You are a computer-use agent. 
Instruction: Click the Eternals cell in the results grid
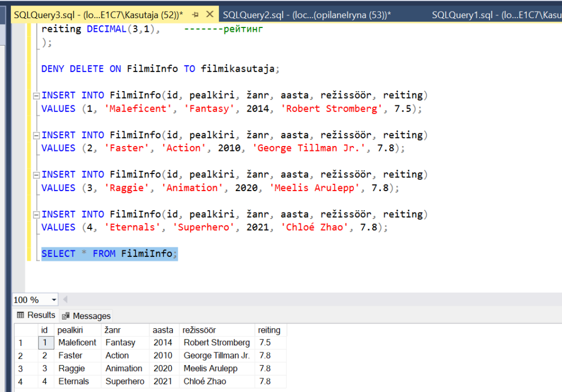(x=77, y=382)
